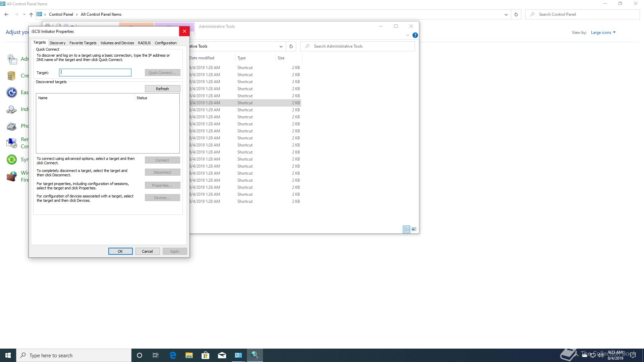Screen dimensions: 644x362
Task: Switch to the RADIUS tab
Action: click(144, 43)
